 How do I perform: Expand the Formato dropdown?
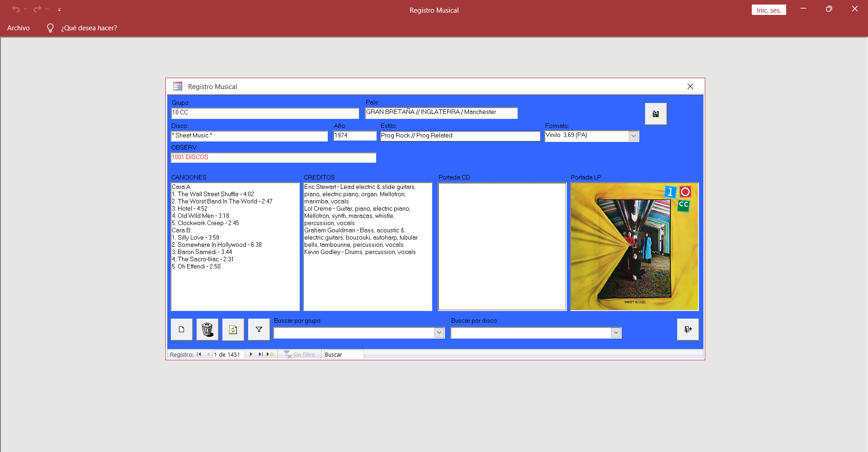point(633,136)
